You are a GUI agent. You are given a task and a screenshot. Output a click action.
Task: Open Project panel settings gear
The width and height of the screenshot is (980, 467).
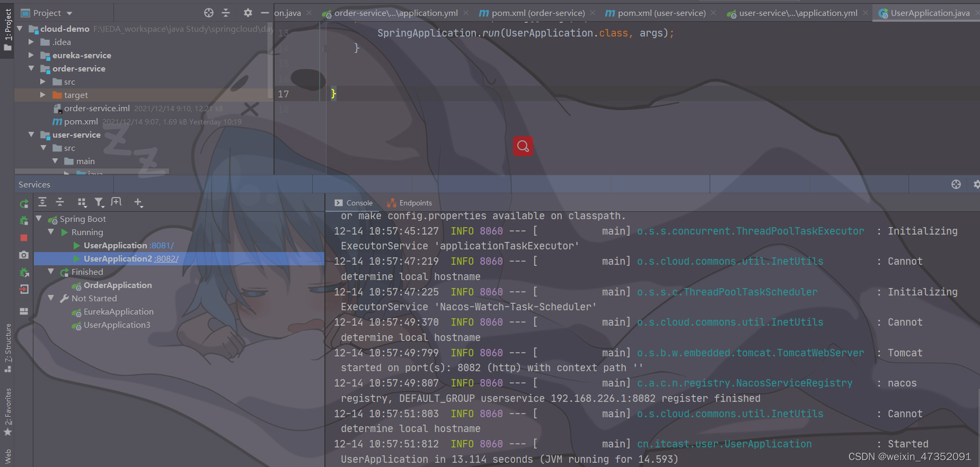[248, 13]
